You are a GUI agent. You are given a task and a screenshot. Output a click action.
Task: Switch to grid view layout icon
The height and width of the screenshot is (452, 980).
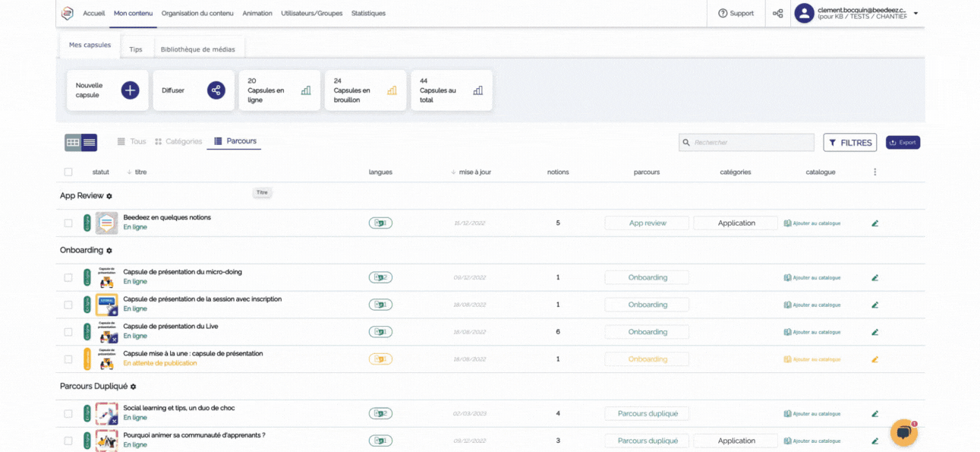pyautogui.click(x=73, y=142)
